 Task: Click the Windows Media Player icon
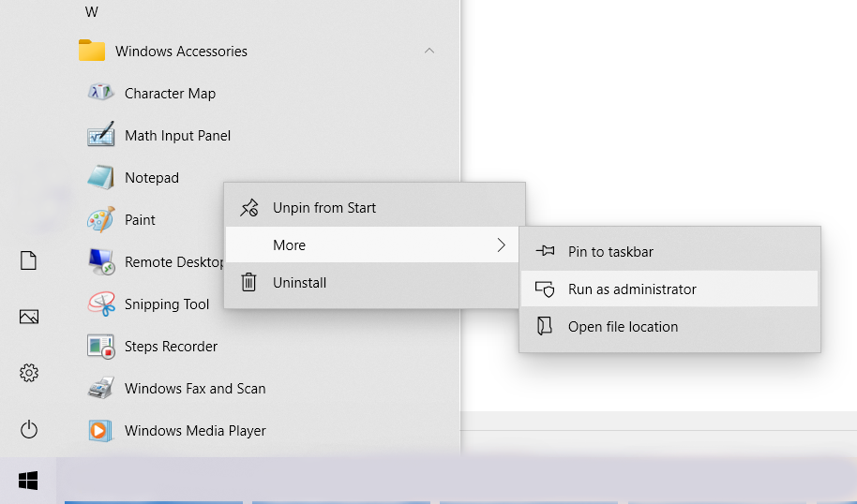click(100, 430)
